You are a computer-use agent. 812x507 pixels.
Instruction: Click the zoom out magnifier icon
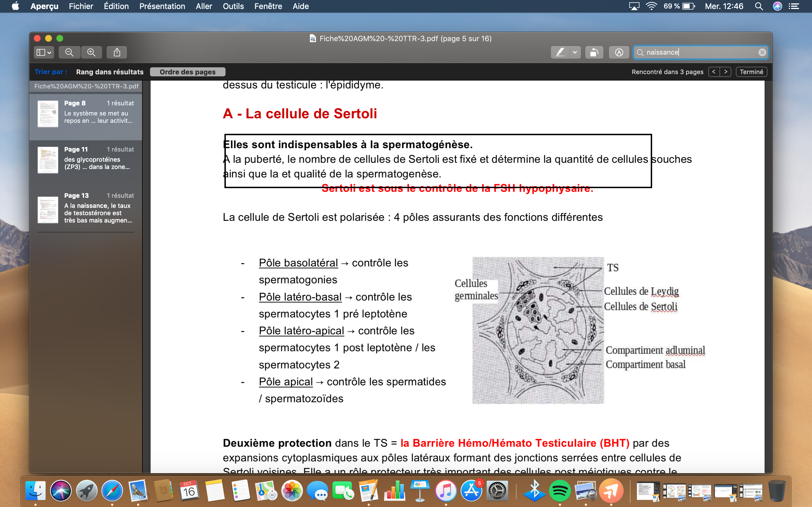pyautogui.click(x=69, y=52)
